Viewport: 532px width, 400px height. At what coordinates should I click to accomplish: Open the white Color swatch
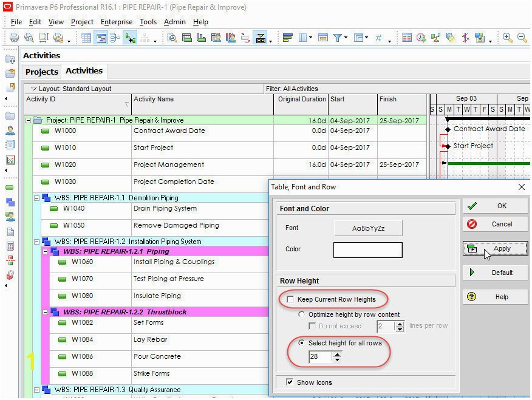(368, 250)
